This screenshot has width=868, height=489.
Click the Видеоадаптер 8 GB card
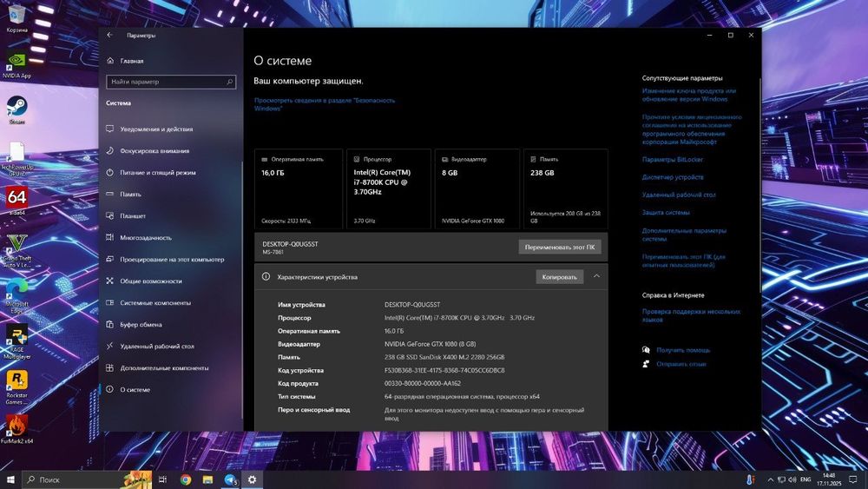477,188
